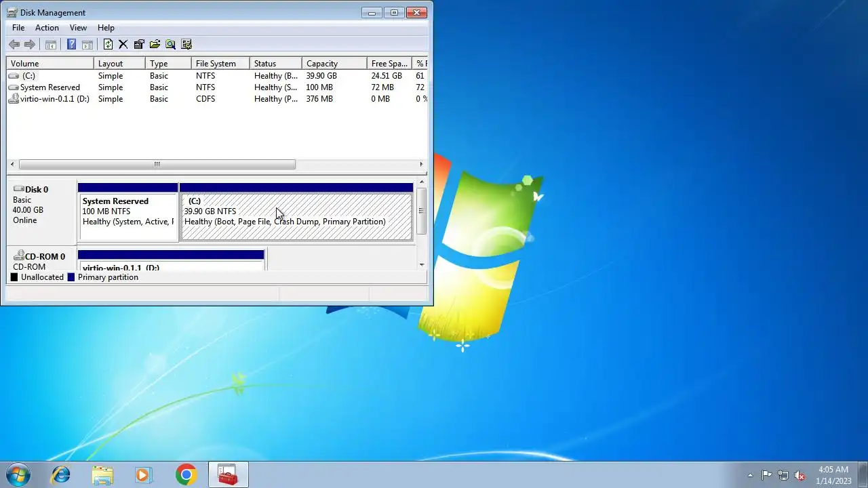Viewport: 868px width, 488px height.
Task: Launch Internet Explorer from the taskbar
Action: (61, 474)
